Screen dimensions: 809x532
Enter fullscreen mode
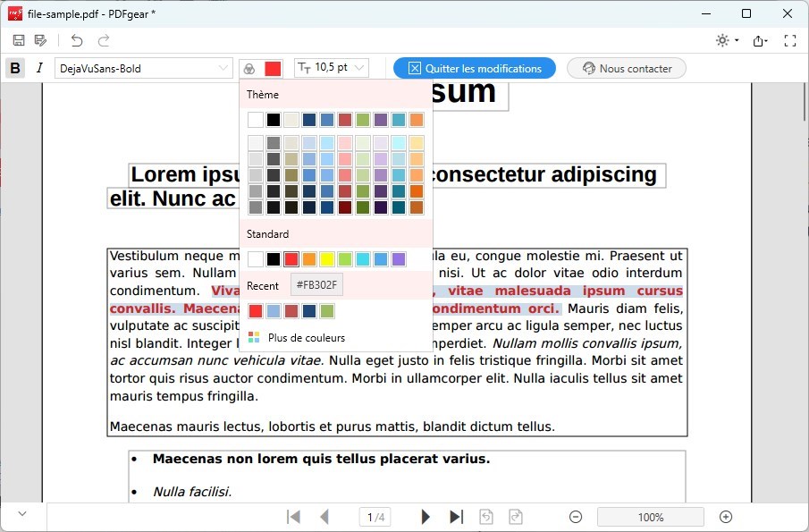tap(789, 40)
